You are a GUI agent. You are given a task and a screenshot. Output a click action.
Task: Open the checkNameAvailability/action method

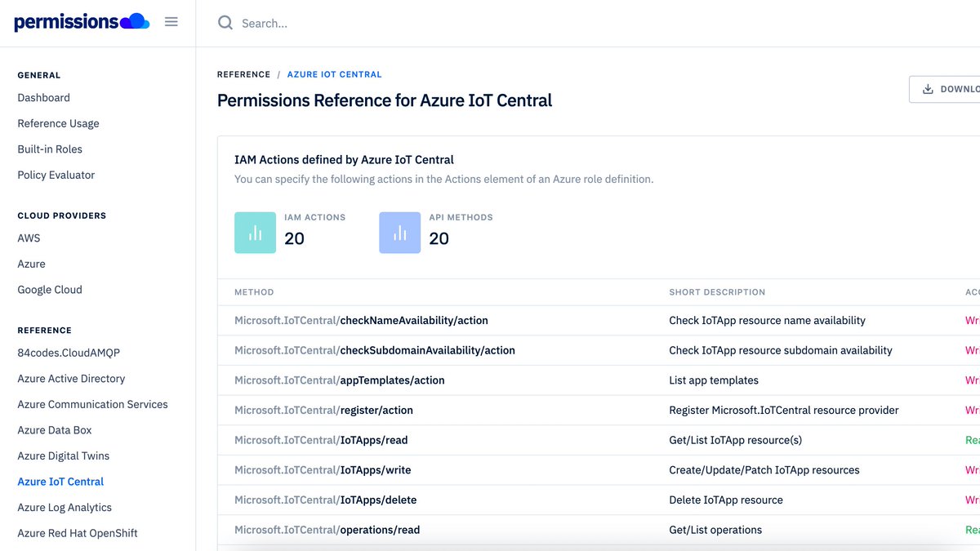[361, 321]
